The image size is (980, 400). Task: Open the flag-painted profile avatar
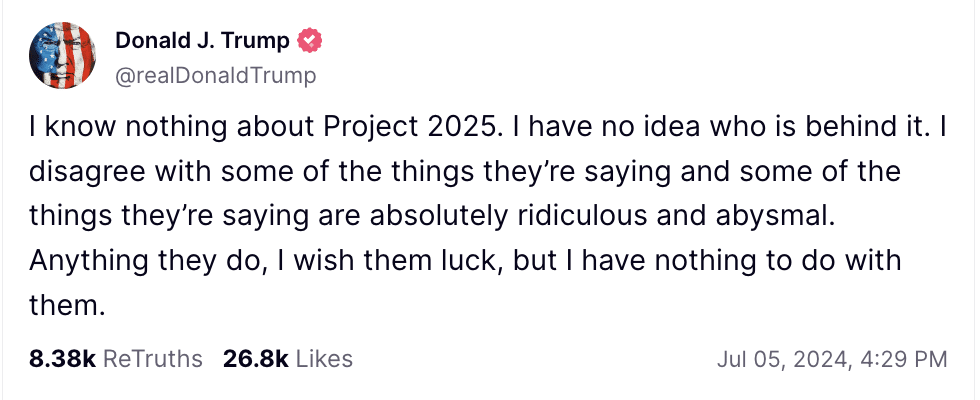62,56
